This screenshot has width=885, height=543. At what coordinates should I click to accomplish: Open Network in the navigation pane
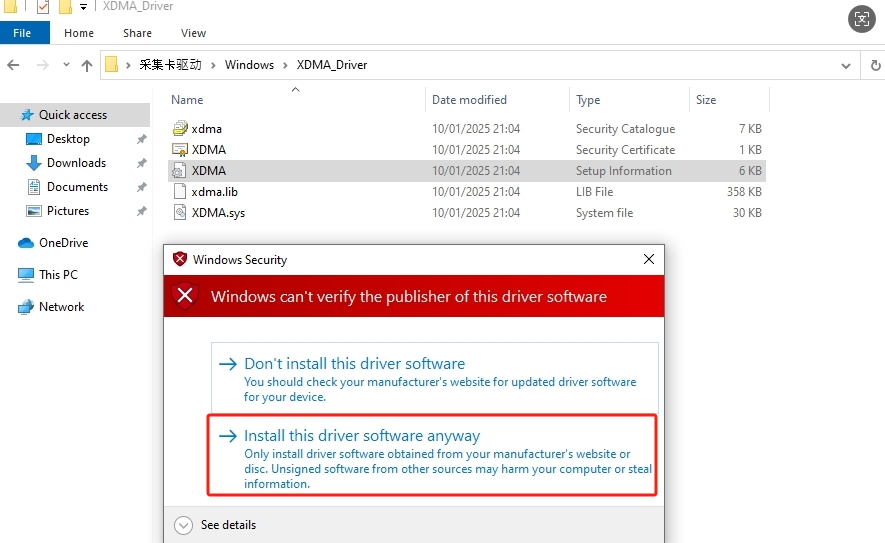pyautogui.click(x=61, y=306)
